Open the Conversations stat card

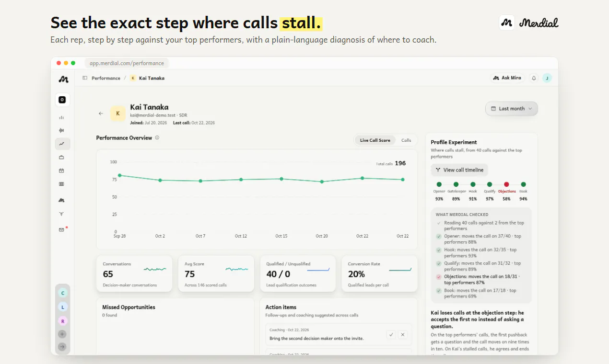tap(134, 273)
